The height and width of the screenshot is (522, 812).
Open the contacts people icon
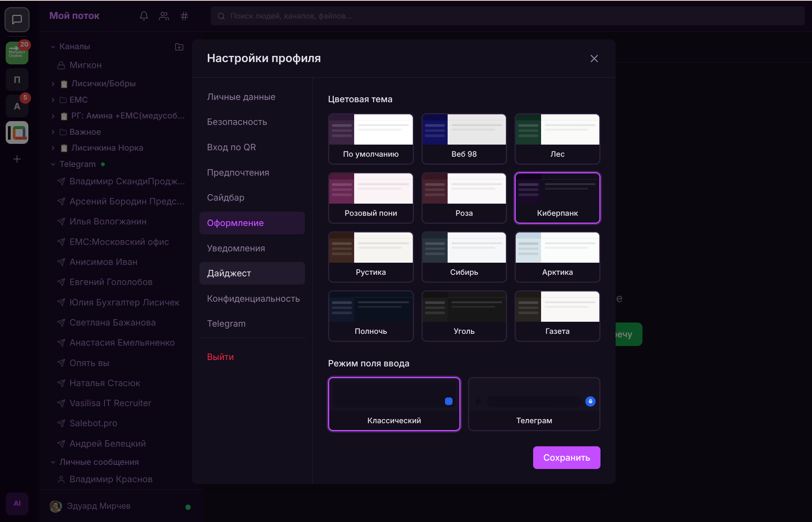[x=164, y=16]
